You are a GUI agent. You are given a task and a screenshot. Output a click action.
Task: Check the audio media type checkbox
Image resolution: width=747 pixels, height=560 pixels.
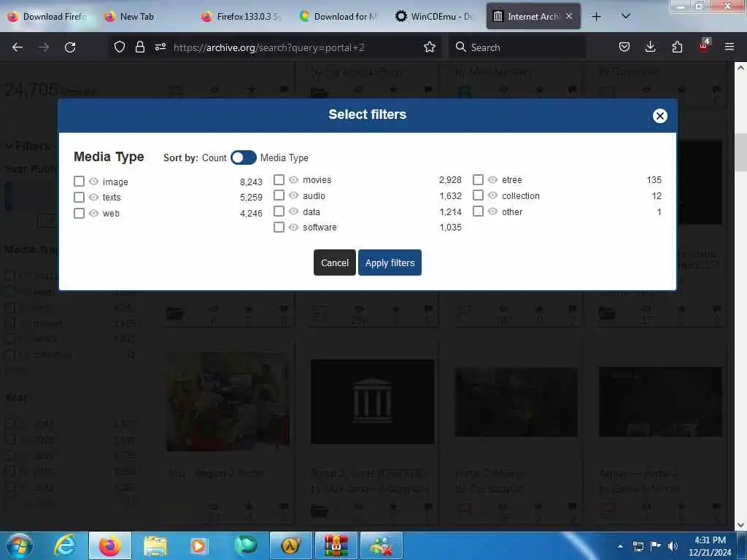click(279, 195)
